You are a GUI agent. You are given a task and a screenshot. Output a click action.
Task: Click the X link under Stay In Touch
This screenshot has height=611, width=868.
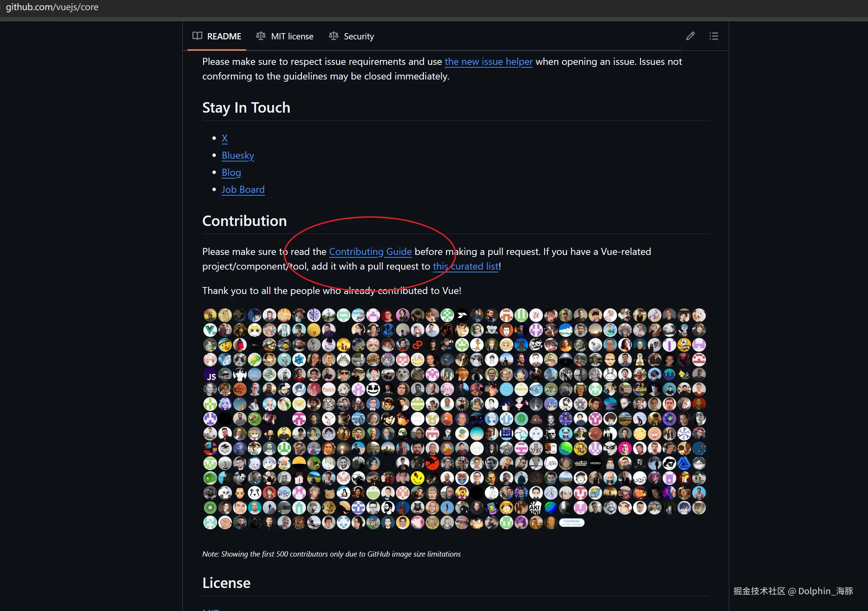(225, 138)
